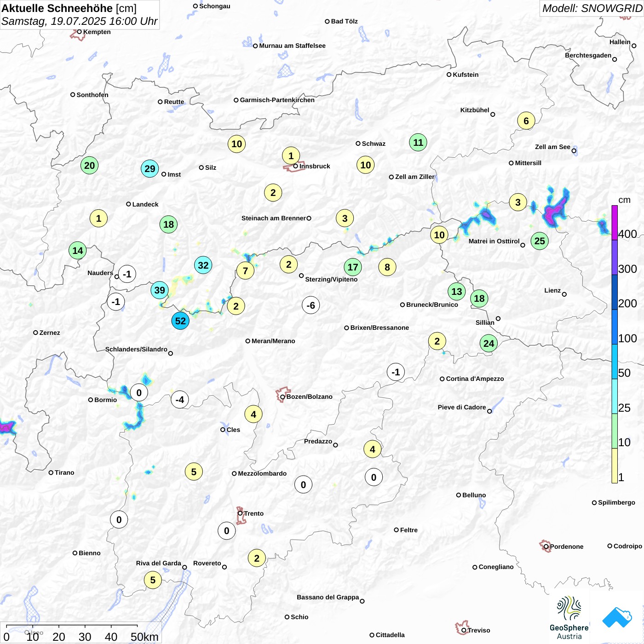This screenshot has width=644, height=644.
Task: Select the 29 cm marker near Imst
Action: pos(150,169)
